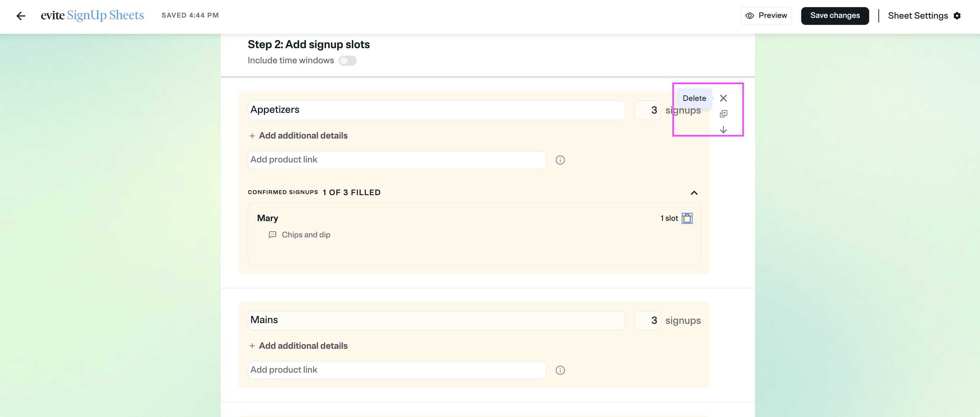Click comment icon next to Chips and dip
Screen dimensions: 980x417
click(272, 235)
